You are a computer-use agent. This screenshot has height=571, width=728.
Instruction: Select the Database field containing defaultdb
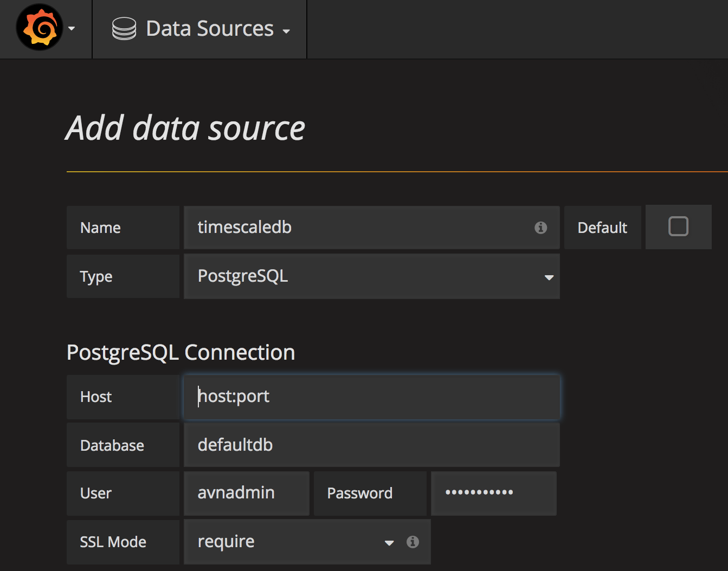[371, 445]
